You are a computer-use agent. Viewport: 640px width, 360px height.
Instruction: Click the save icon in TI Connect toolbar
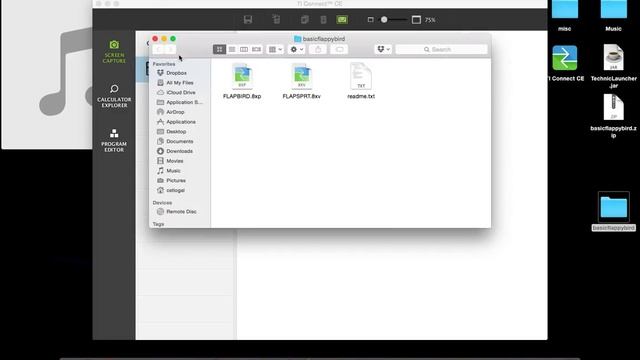(248, 20)
